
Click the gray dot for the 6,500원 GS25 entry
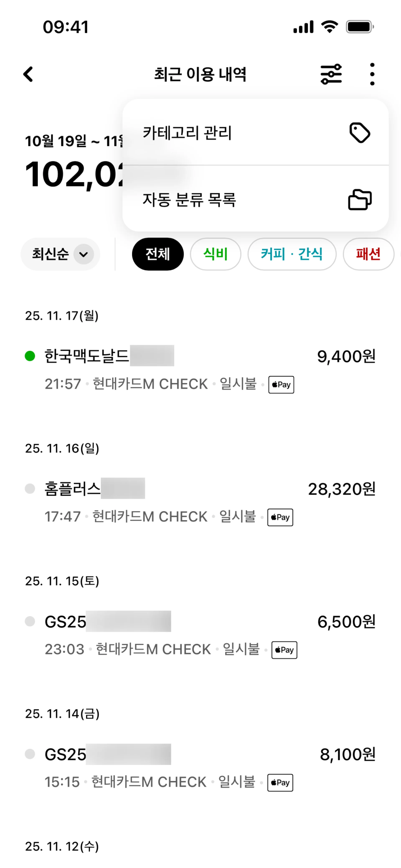coord(30,621)
